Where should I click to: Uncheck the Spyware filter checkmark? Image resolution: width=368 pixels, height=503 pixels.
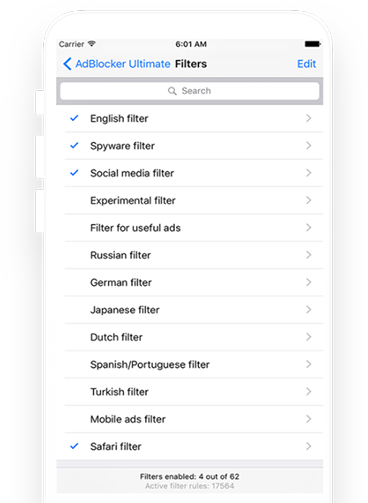pos(74,145)
